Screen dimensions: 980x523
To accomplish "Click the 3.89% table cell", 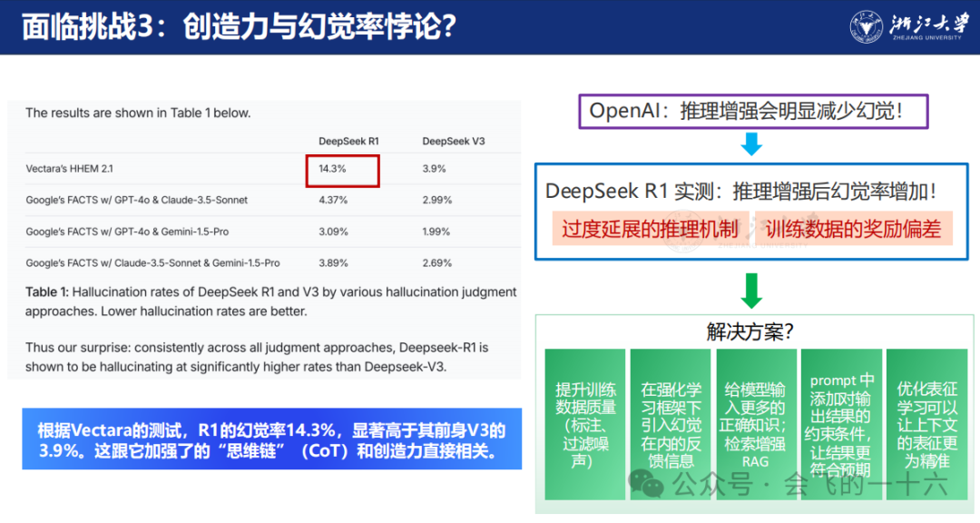I will [333, 263].
